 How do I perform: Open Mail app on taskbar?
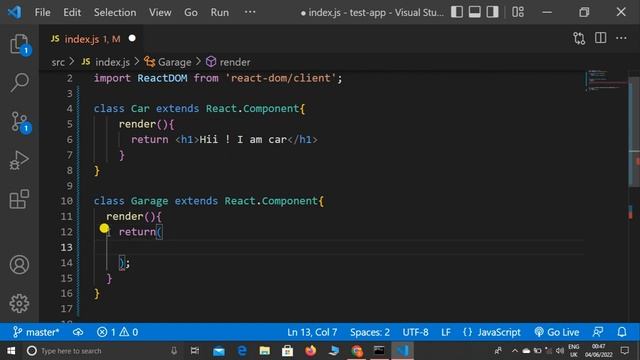coord(219,351)
